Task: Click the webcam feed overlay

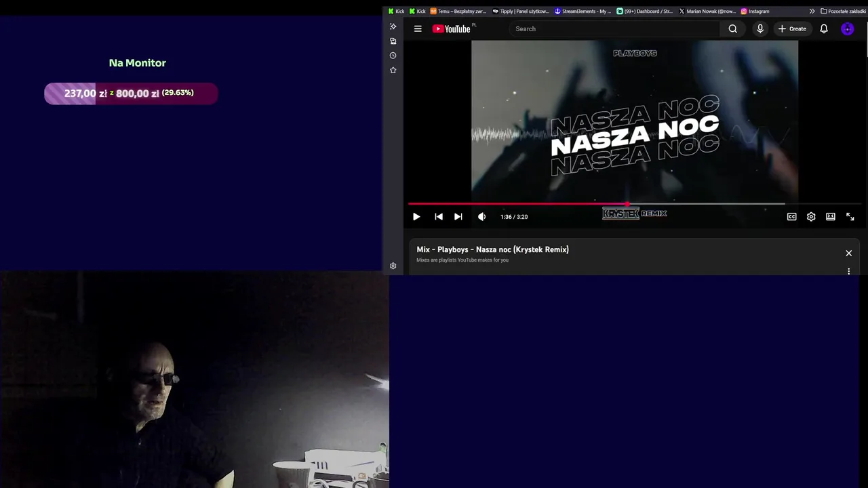Action: [195, 381]
